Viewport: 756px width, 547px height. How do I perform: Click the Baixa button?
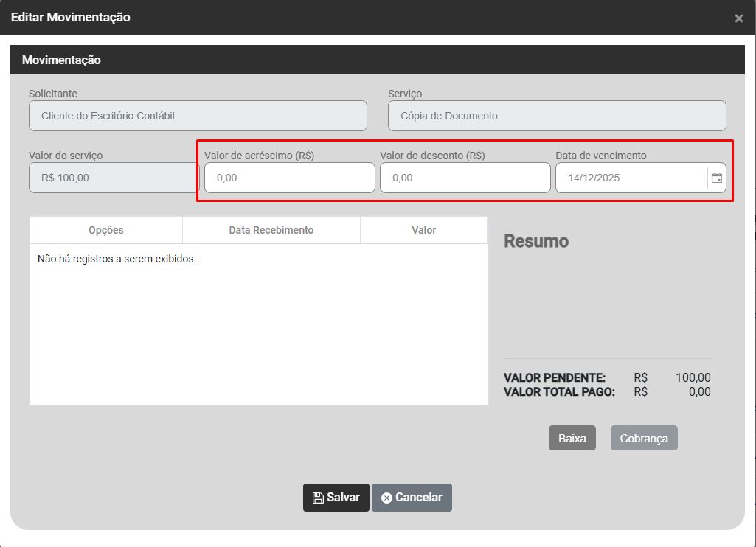pyautogui.click(x=572, y=438)
